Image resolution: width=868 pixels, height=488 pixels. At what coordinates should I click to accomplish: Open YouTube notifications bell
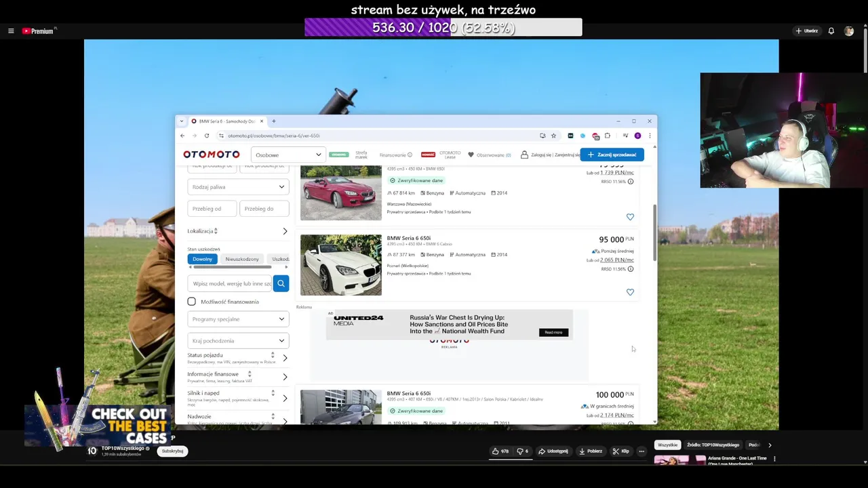coord(831,31)
